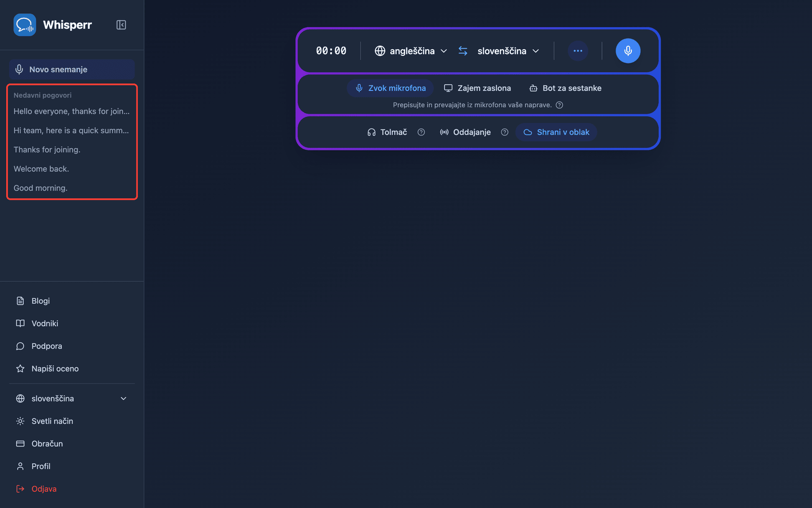Open conversation 'Welcome back.'

[x=72, y=169]
